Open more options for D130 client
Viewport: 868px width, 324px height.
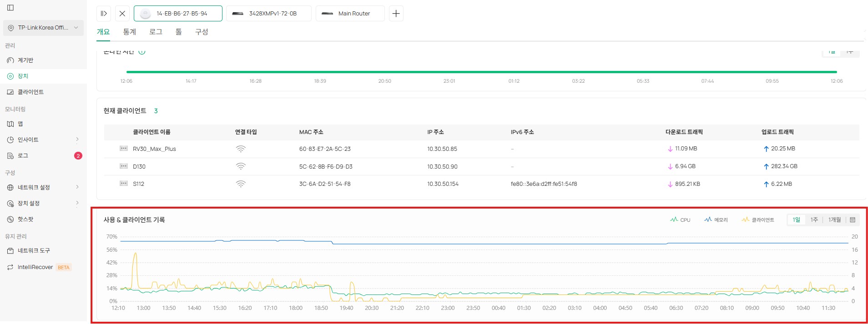(123, 166)
